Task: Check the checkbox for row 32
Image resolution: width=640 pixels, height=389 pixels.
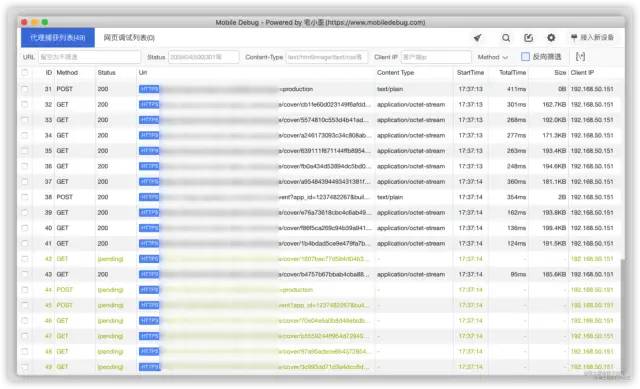Action: (x=25, y=104)
